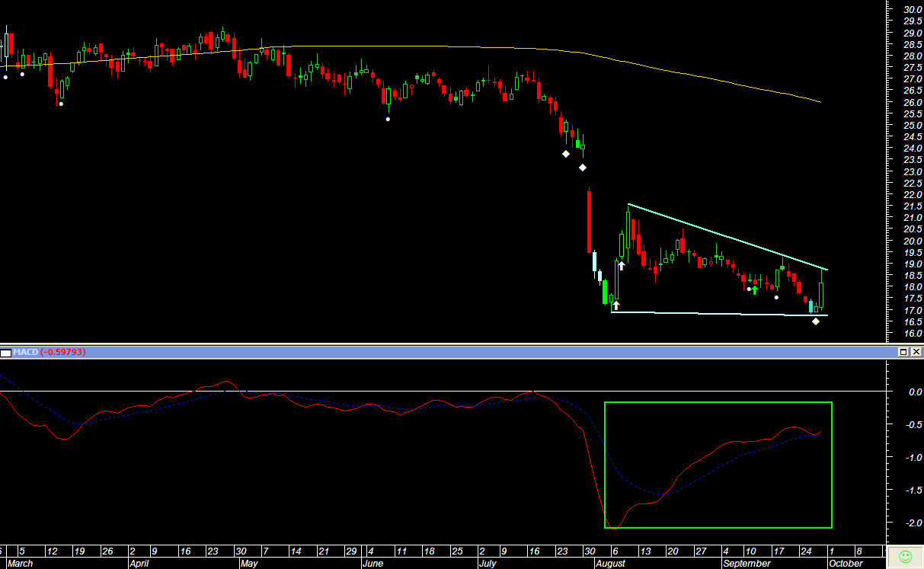Click the -1.5 MACD axis label
Screen dimensions: 924x569
click(x=913, y=490)
